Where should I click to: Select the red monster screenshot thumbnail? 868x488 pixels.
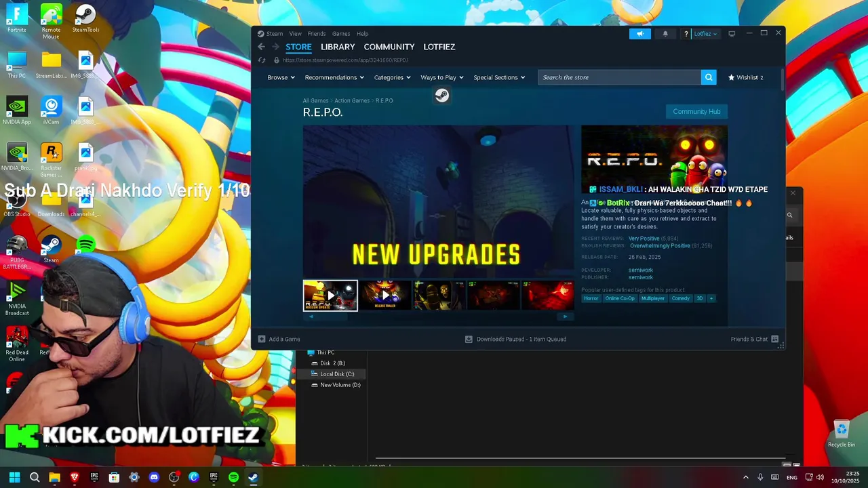(x=547, y=296)
